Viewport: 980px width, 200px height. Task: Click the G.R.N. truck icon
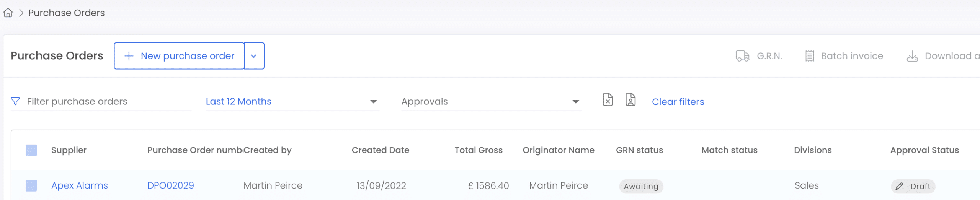(742, 56)
